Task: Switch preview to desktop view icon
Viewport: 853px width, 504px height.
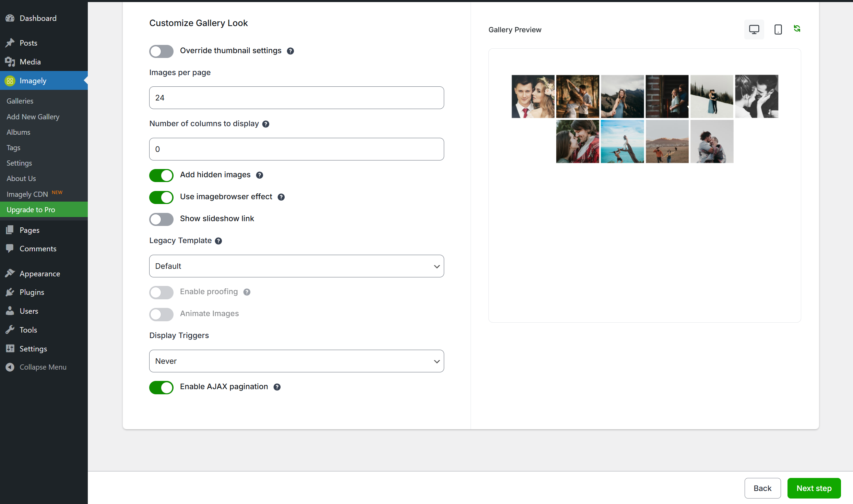Action: pos(754,29)
